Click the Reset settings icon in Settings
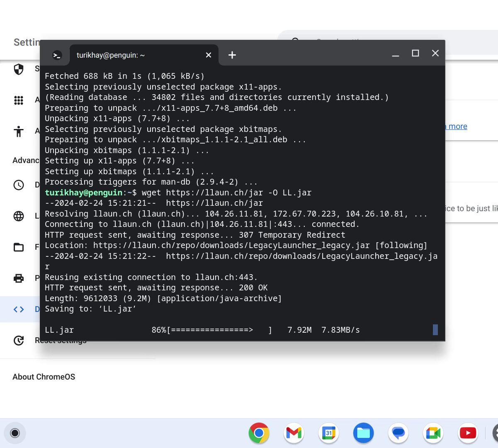The height and width of the screenshot is (448, 498). (x=19, y=341)
